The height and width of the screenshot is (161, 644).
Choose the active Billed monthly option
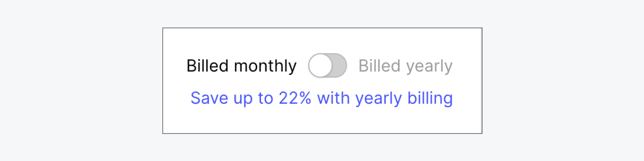tap(241, 66)
